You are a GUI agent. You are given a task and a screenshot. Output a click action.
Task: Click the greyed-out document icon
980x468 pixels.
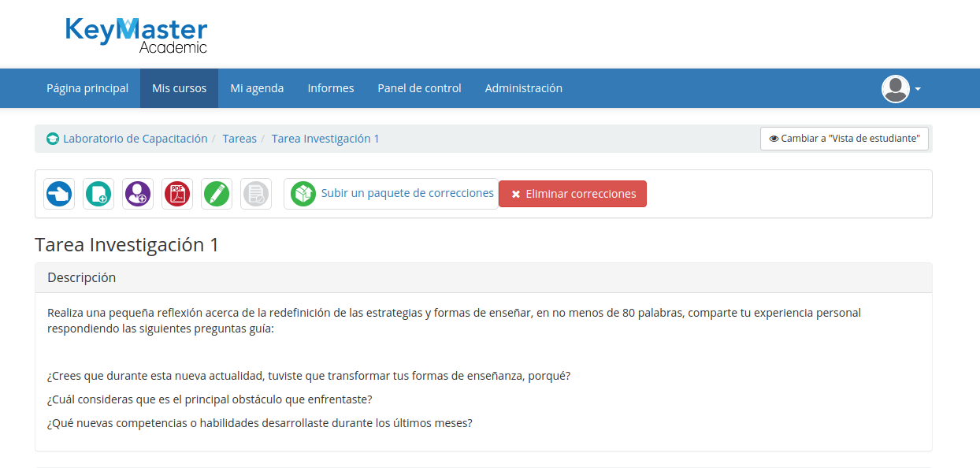[x=256, y=194]
